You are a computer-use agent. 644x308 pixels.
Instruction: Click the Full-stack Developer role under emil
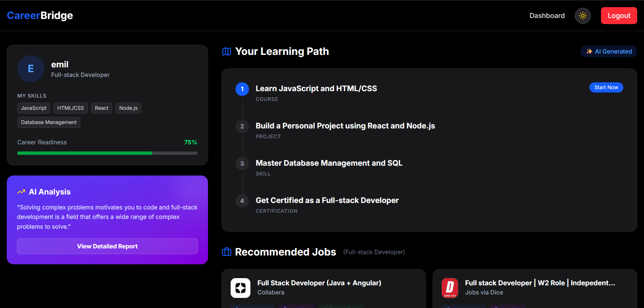coord(80,75)
